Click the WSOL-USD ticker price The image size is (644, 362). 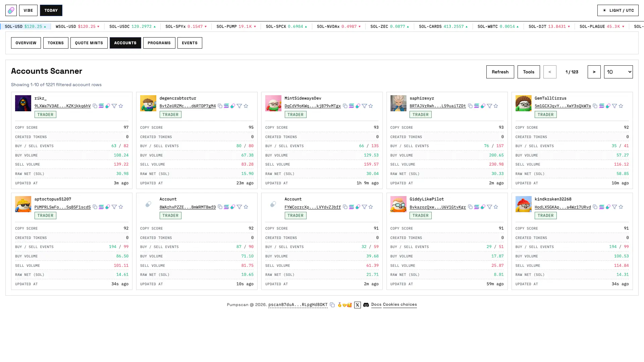87,26
